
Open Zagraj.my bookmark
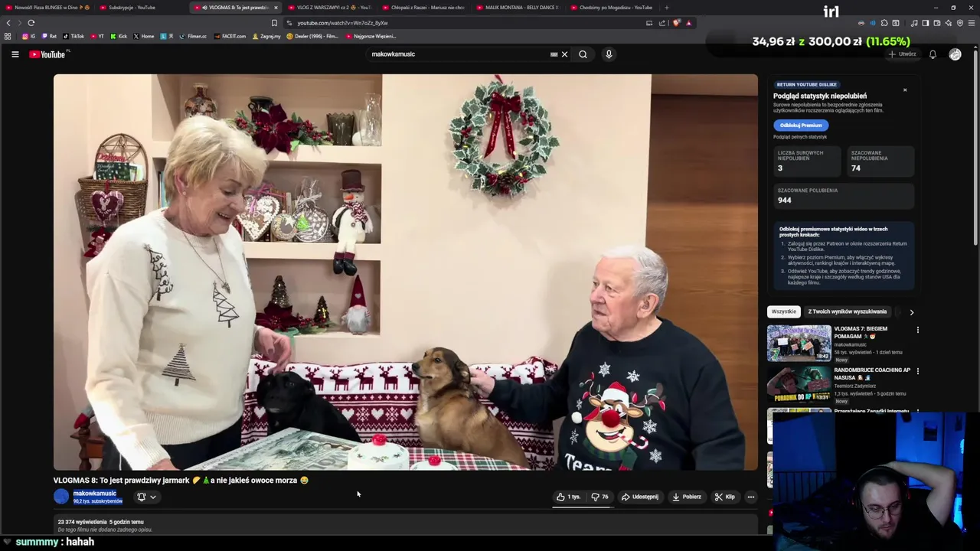click(266, 36)
